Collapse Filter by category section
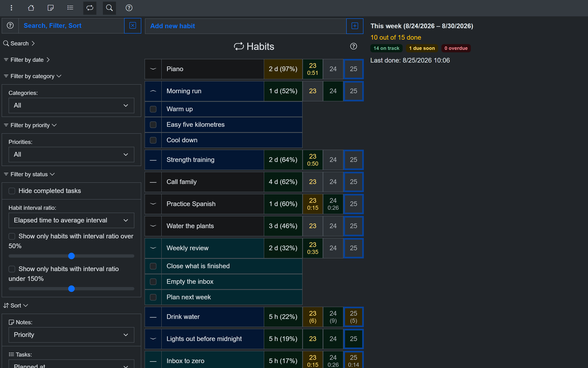Image resolution: width=588 pixels, height=368 pixels. point(32,76)
